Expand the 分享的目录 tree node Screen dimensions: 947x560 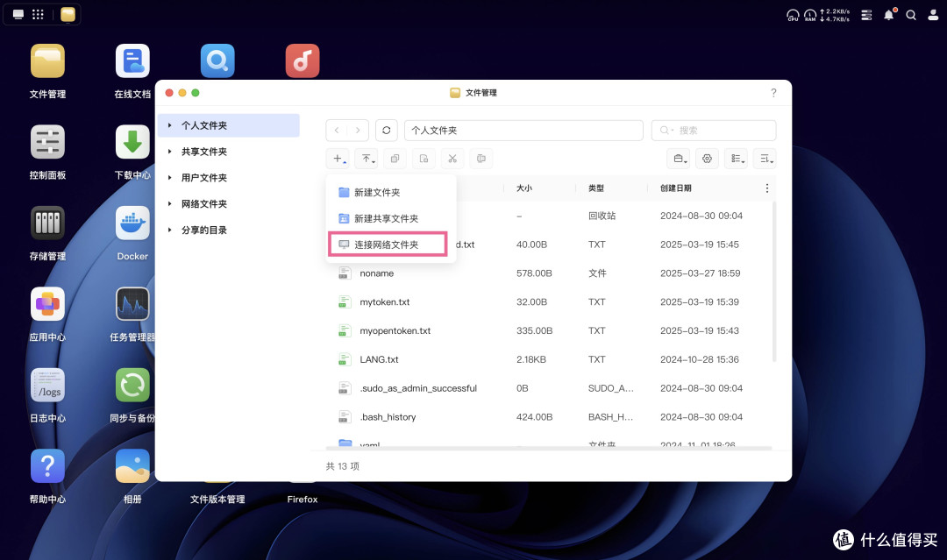click(x=170, y=230)
